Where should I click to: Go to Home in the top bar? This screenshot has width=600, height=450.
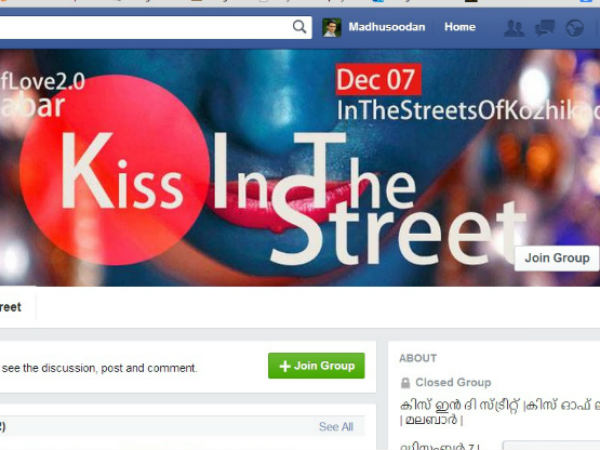pos(460,27)
